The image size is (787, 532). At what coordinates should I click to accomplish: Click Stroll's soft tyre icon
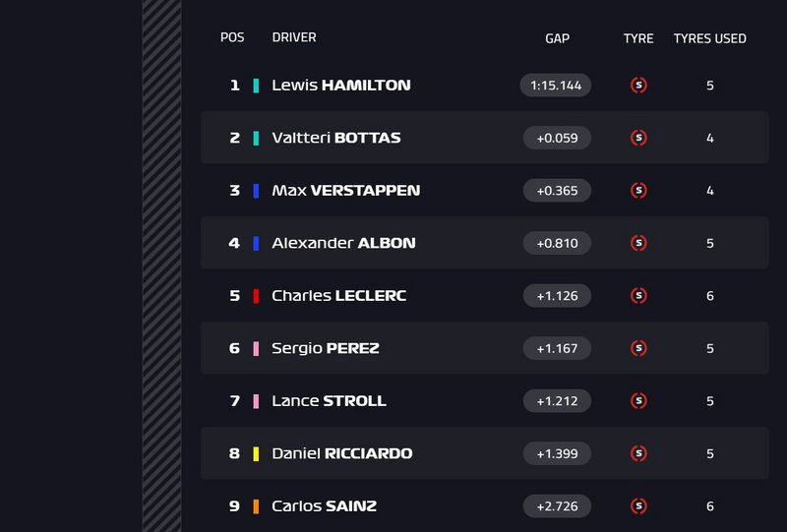click(x=638, y=401)
